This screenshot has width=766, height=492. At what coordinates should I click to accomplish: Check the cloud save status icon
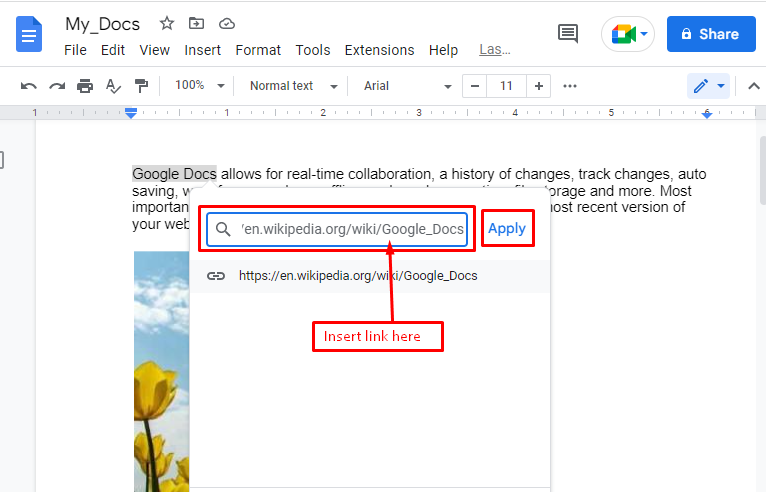[x=226, y=23]
